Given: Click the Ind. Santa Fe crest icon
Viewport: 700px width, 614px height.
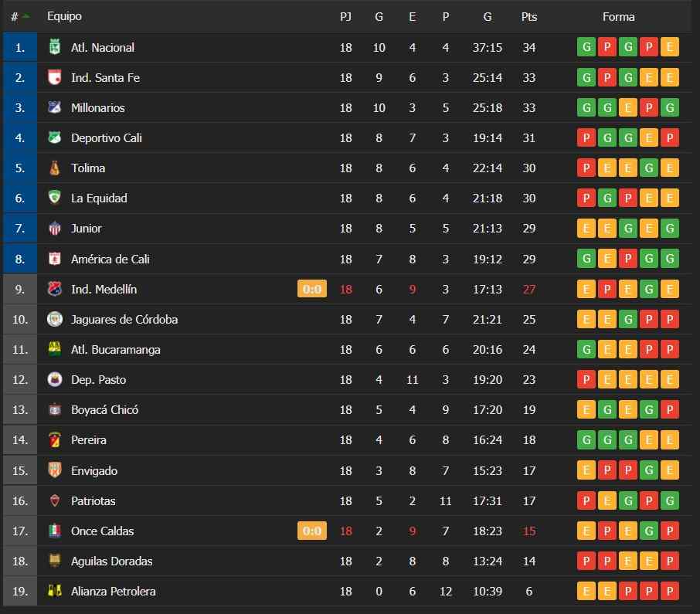Looking at the screenshot, I should 54,77.
